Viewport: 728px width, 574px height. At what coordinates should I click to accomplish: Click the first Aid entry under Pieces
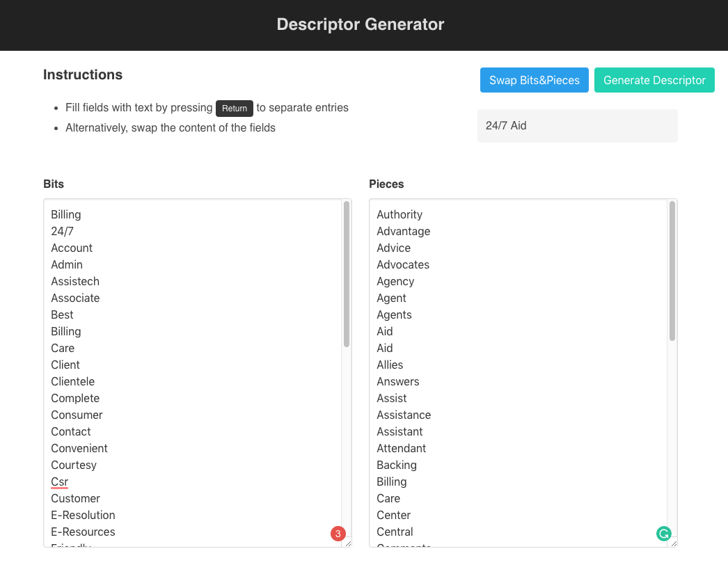click(385, 331)
